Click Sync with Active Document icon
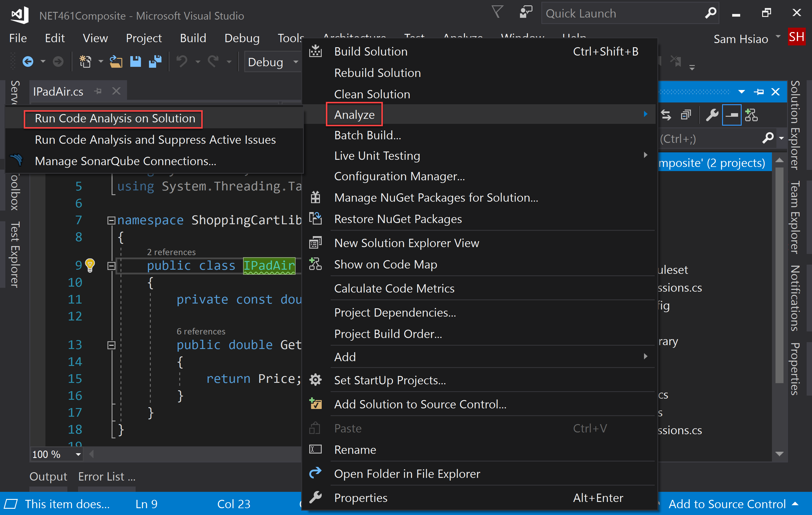 (x=666, y=115)
